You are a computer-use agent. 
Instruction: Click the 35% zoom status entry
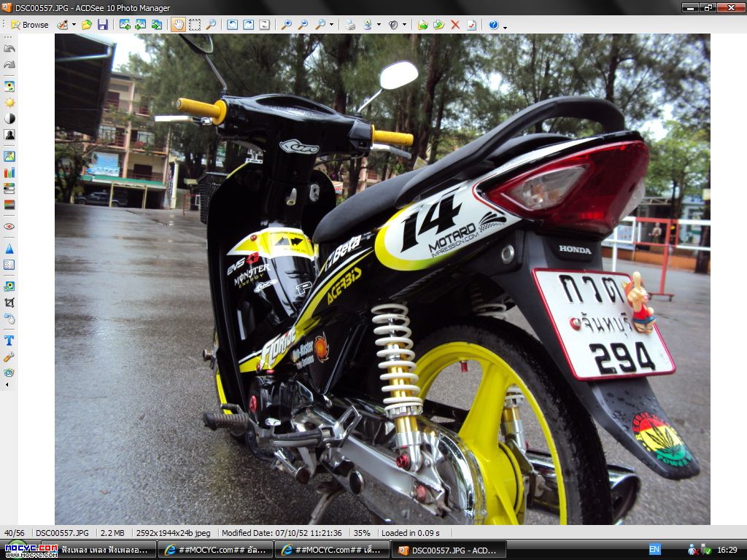362,533
